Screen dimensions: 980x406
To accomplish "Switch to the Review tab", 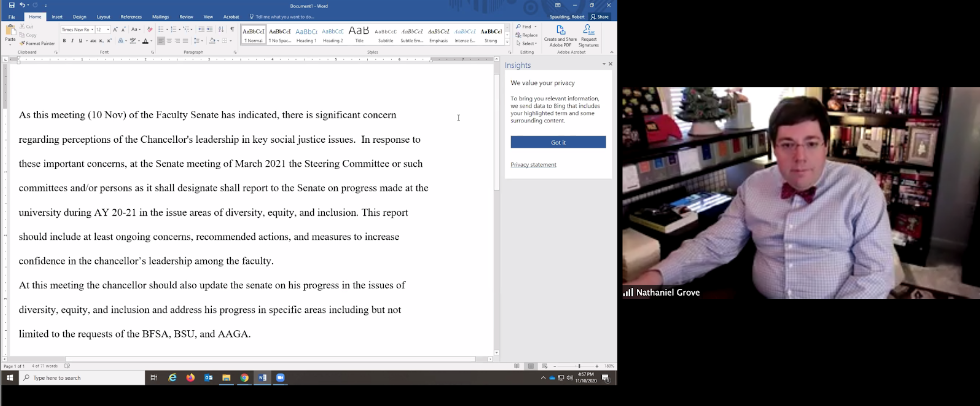I will [186, 17].
